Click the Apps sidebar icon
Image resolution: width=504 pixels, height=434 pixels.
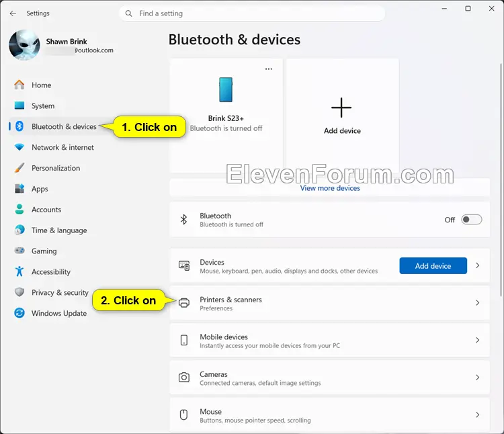(19, 189)
